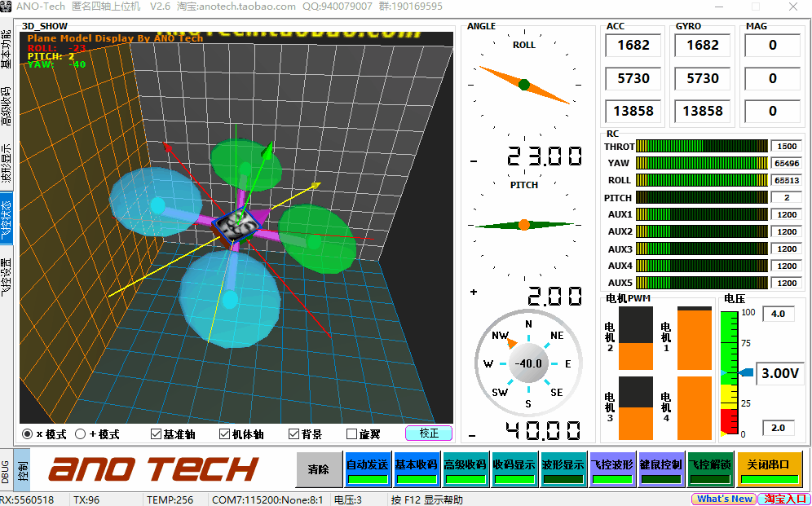Viewport: 812px width, 506px height.
Task: Click the 校正 calibrate button
Action: pyautogui.click(x=429, y=433)
